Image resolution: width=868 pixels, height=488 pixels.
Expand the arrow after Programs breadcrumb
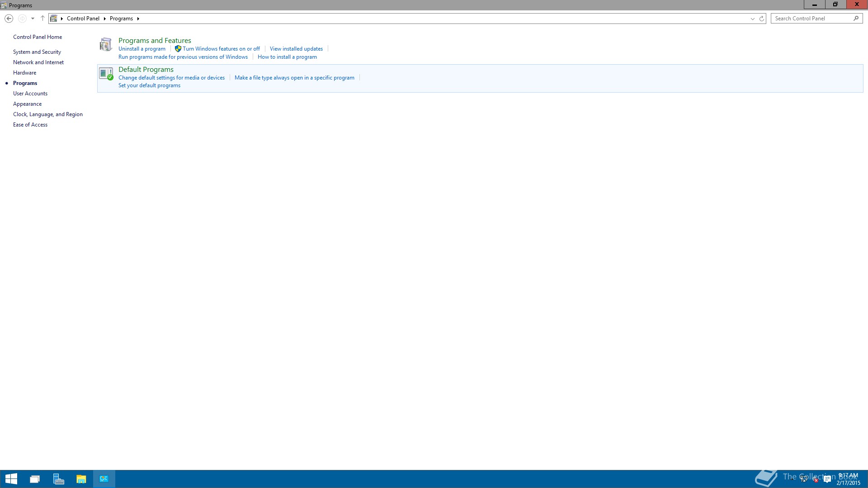pyautogui.click(x=138, y=19)
